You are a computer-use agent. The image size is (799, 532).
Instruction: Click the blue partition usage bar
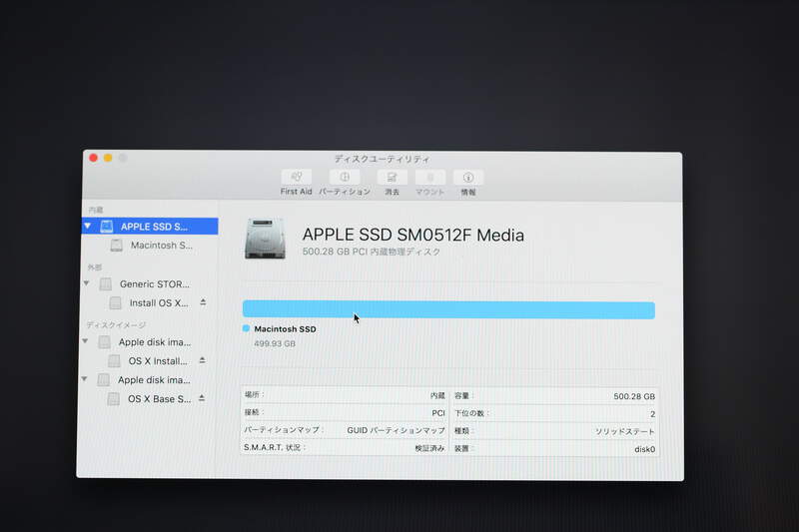[448, 309]
